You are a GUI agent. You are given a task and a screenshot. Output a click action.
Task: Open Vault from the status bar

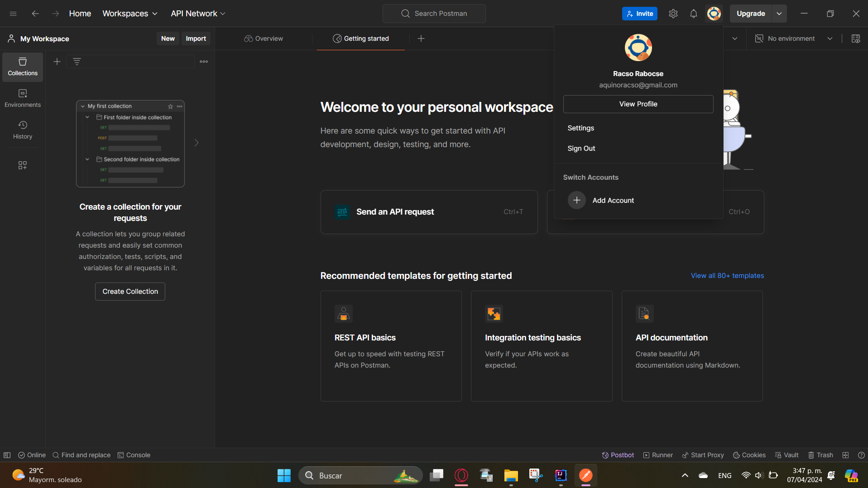point(786,455)
